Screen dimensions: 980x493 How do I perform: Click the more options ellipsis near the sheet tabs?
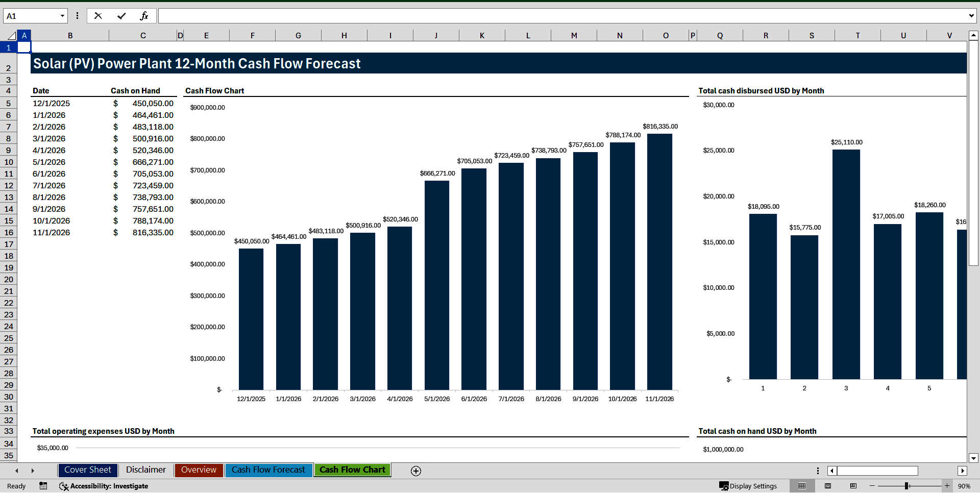point(818,471)
